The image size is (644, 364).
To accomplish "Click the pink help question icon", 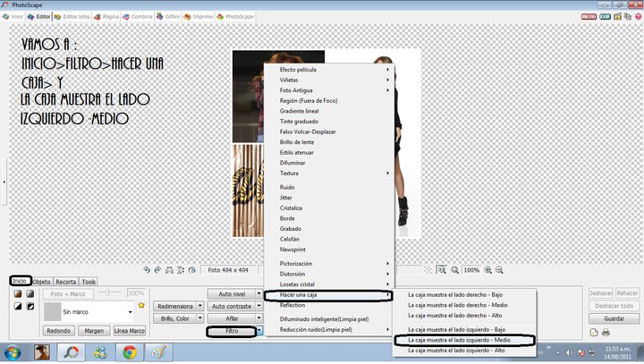I will click(x=639, y=16).
